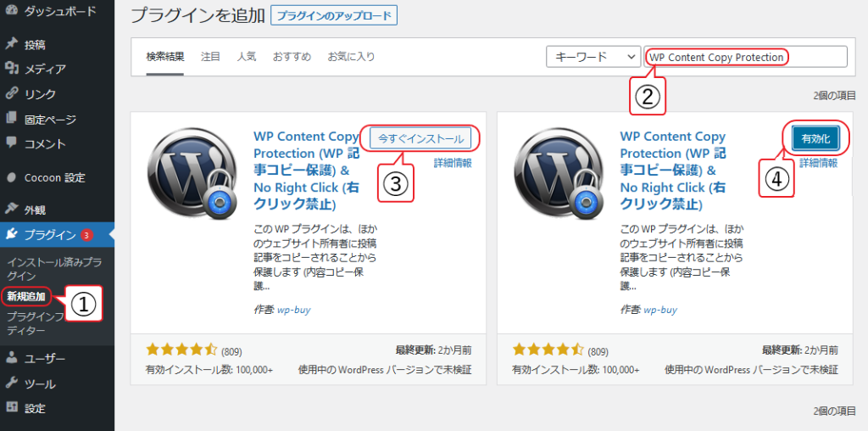Click the wrench icon beside ツール
This screenshot has height=431, width=868.
tap(11, 383)
